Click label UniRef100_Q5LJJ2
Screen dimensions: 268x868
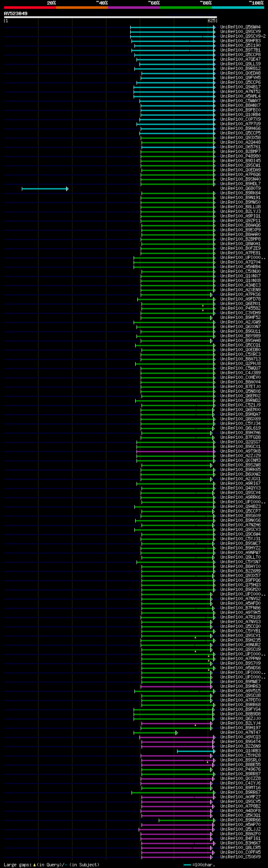[240, 829]
